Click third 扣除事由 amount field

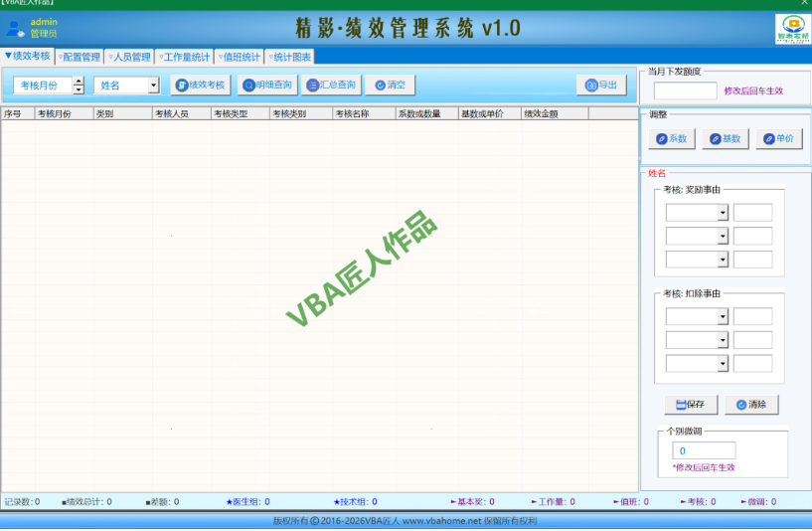coord(752,364)
